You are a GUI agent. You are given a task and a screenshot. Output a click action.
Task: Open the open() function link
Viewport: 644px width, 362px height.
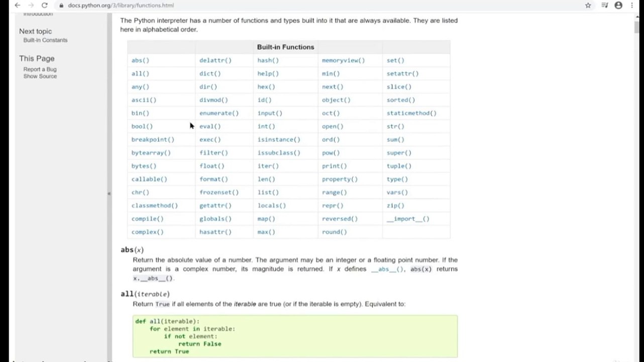point(333,126)
